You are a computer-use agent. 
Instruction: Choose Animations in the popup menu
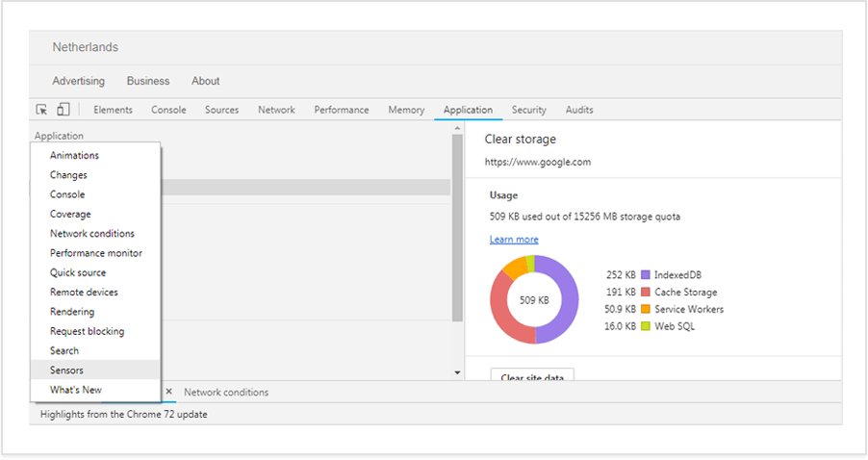(74, 156)
